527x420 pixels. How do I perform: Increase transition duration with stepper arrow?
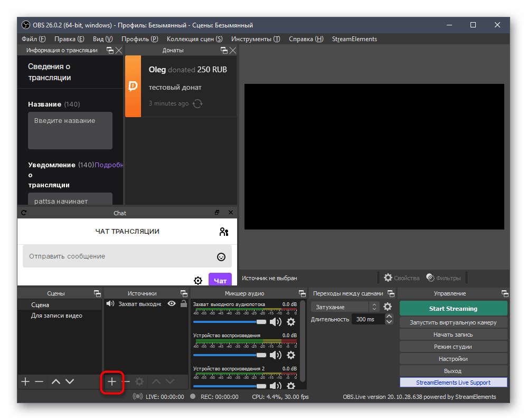coord(389,317)
